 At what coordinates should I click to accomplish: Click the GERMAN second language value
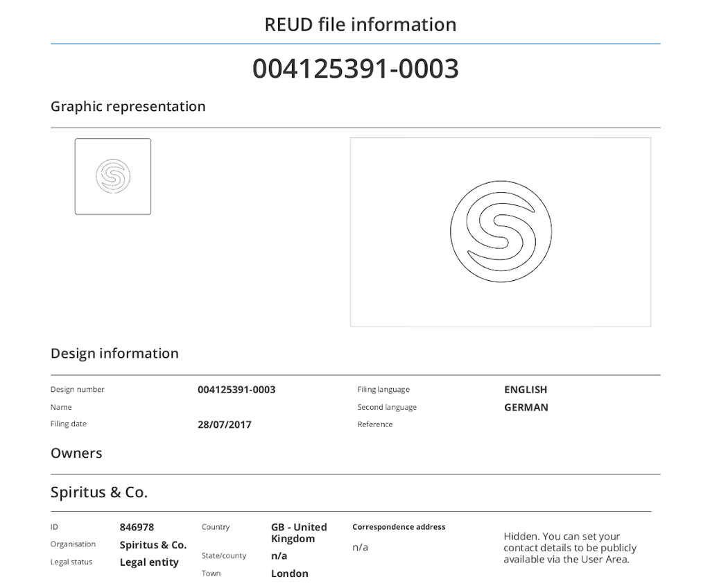point(526,408)
